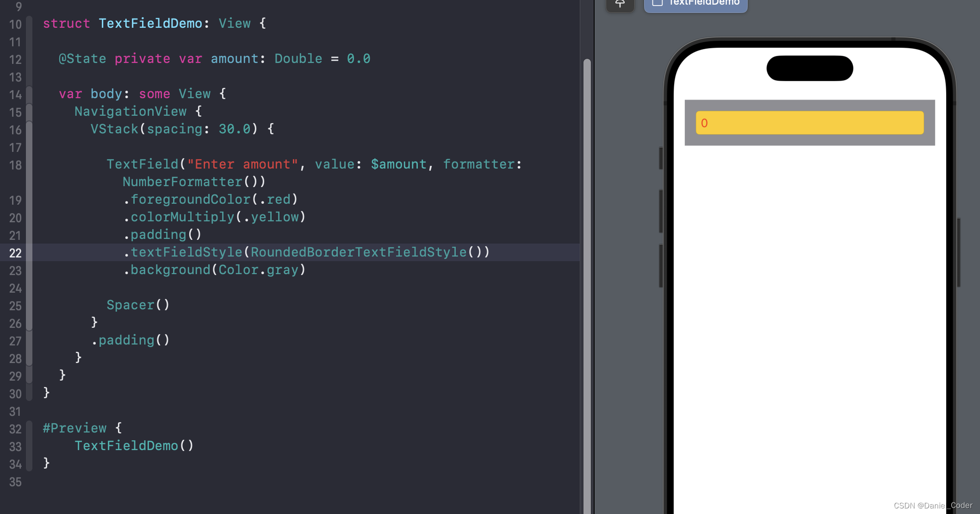
Task: Click the pin preview icon
Action: (x=620, y=4)
